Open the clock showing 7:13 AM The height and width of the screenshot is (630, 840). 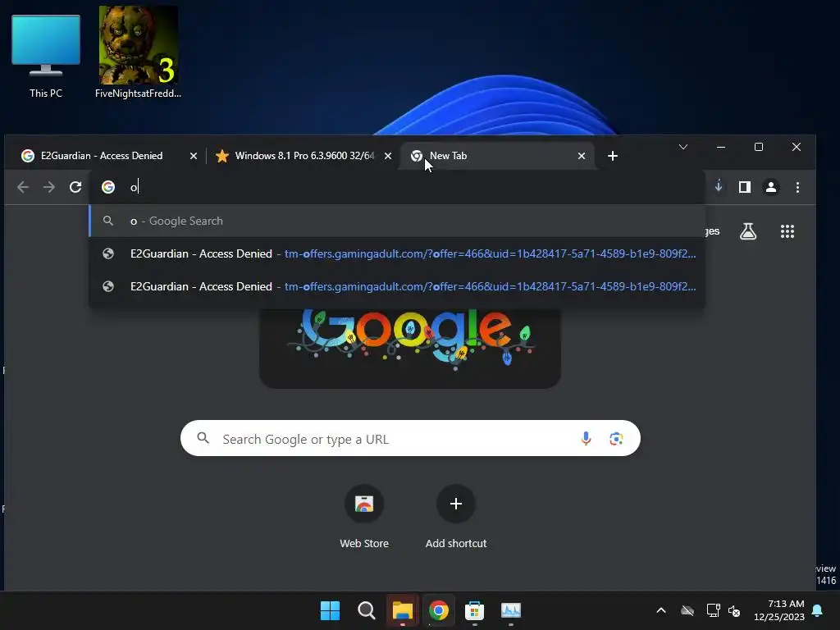(779, 610)
